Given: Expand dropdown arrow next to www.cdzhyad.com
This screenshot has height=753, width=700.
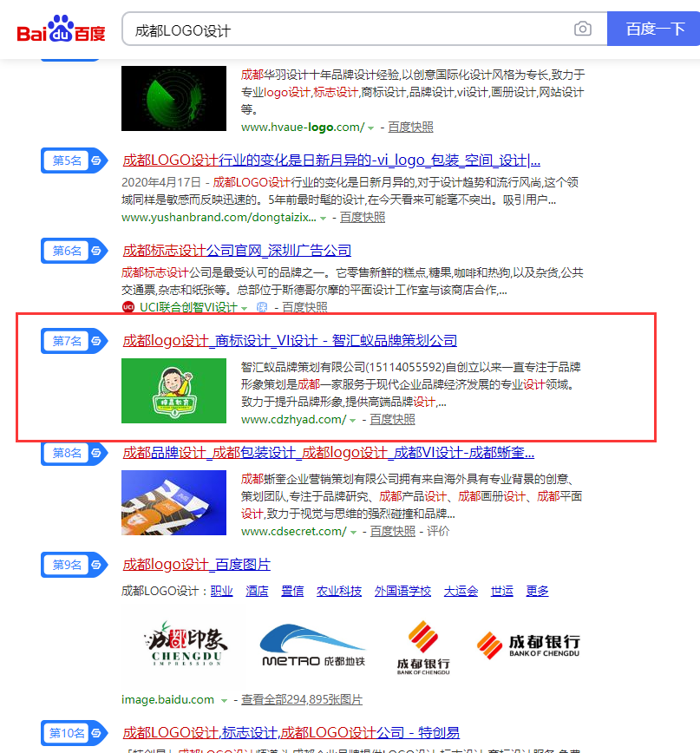Looking at the screenshot, I should click(353, 420).
